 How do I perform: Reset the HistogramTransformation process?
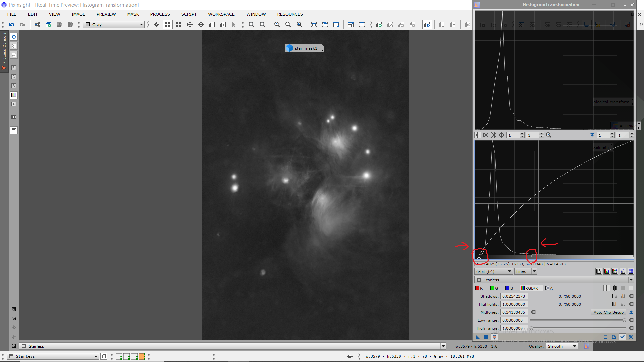631,337
